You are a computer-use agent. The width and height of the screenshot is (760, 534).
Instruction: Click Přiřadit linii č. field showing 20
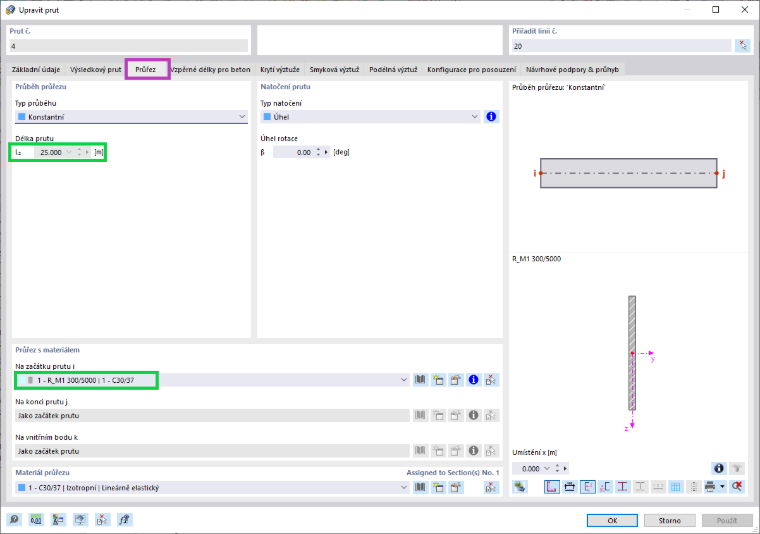pyautogui.click(x=621, y=46)
